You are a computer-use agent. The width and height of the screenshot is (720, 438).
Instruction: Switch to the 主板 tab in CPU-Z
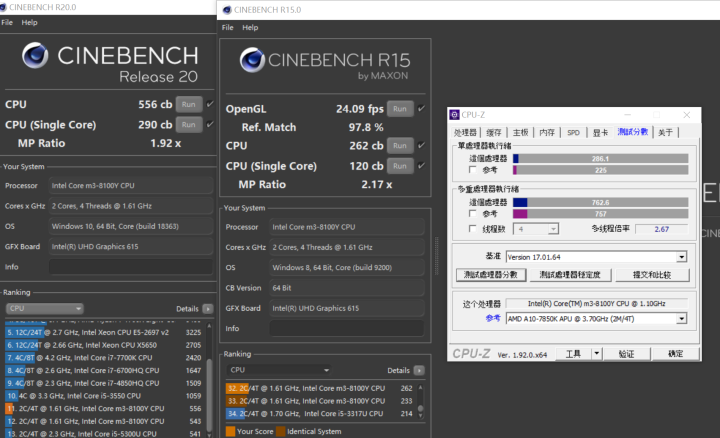click(520, 133)
